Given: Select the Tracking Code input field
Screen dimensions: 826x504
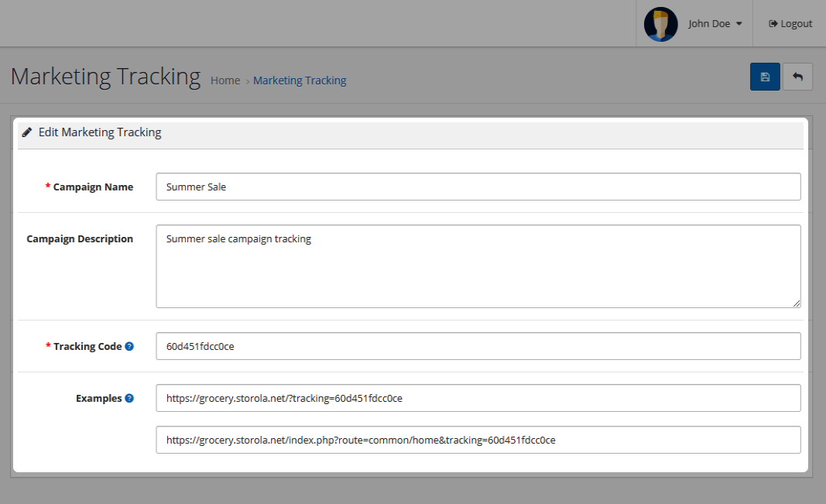Looking at the screenshot, I should (x=478, y=346).
